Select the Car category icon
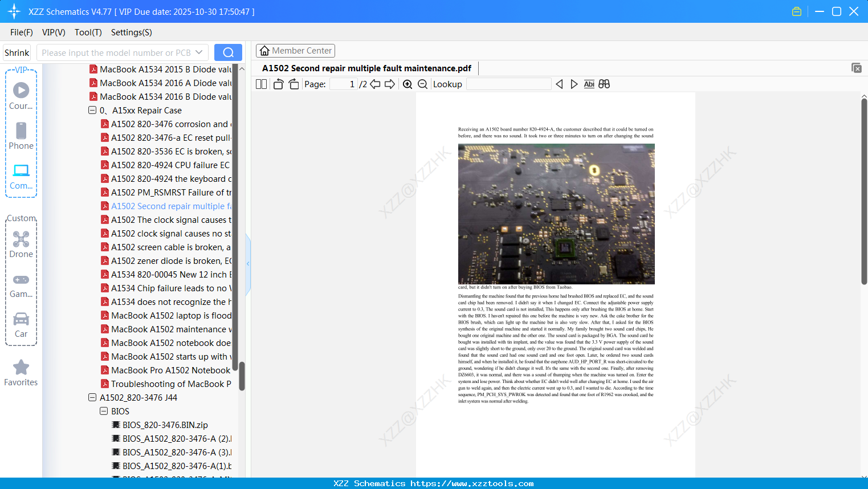The image size is (868, 489). click(21, 319)
